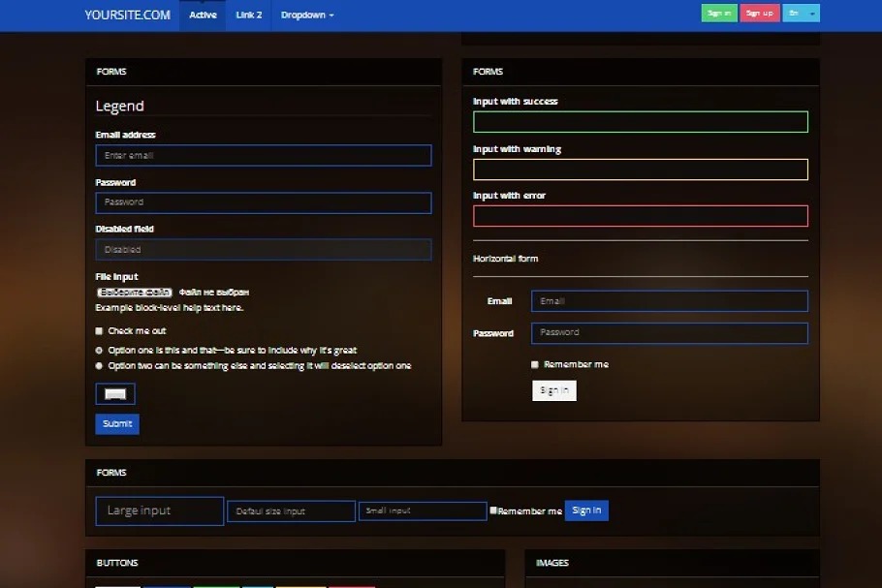The width and height of the screenshot is (882, 588).
Task: Click the YOURSITE.COM brand link
Action: pos(127,15)
